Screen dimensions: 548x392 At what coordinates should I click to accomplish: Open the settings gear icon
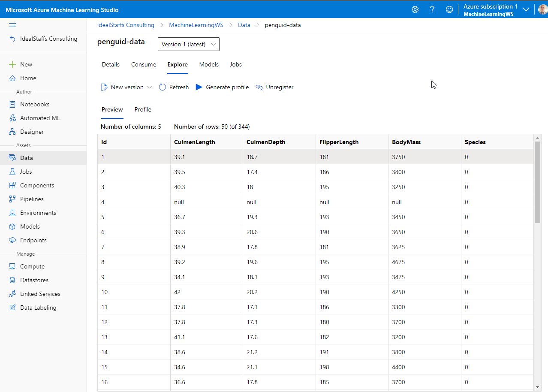(x=415, y=9)
